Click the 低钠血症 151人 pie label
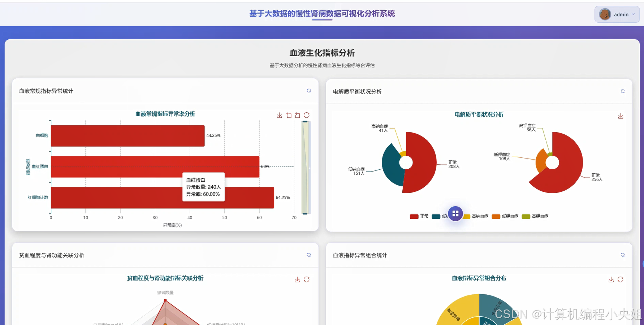The width and height of the screenshot is (644, 325). [x=356, y=171]
